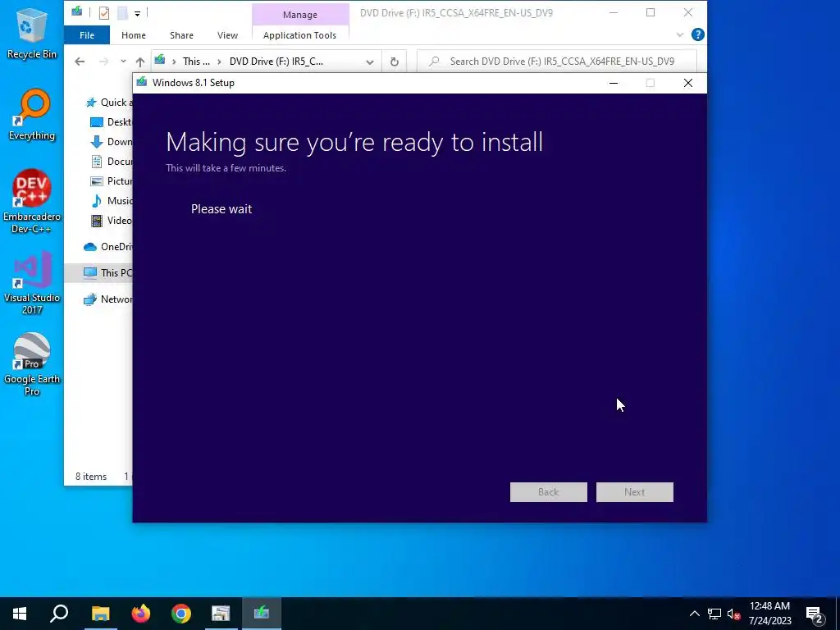Open the muted volume tray icon

coord(733,614)
